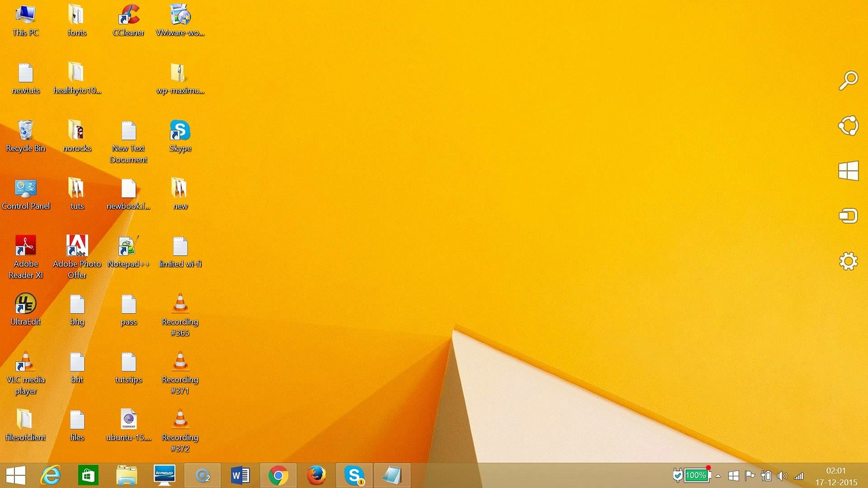
Task: Open the Search charm
Action: coord(848,81)
